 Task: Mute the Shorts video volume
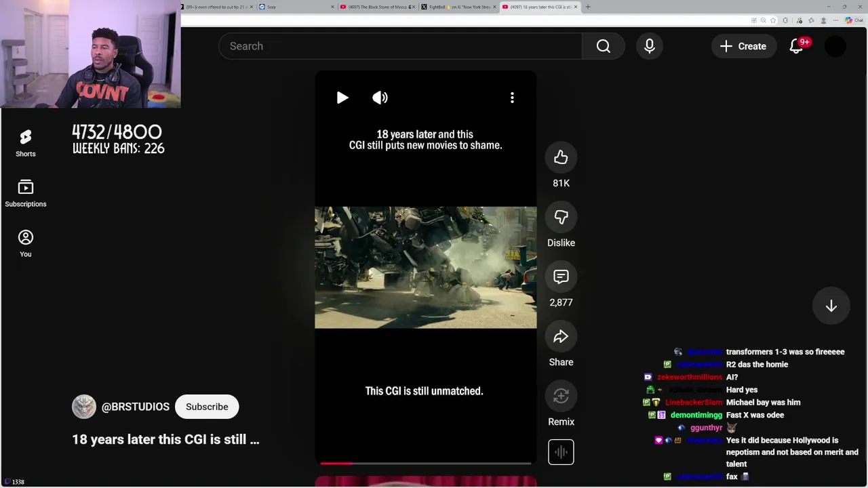pos(380,98)
